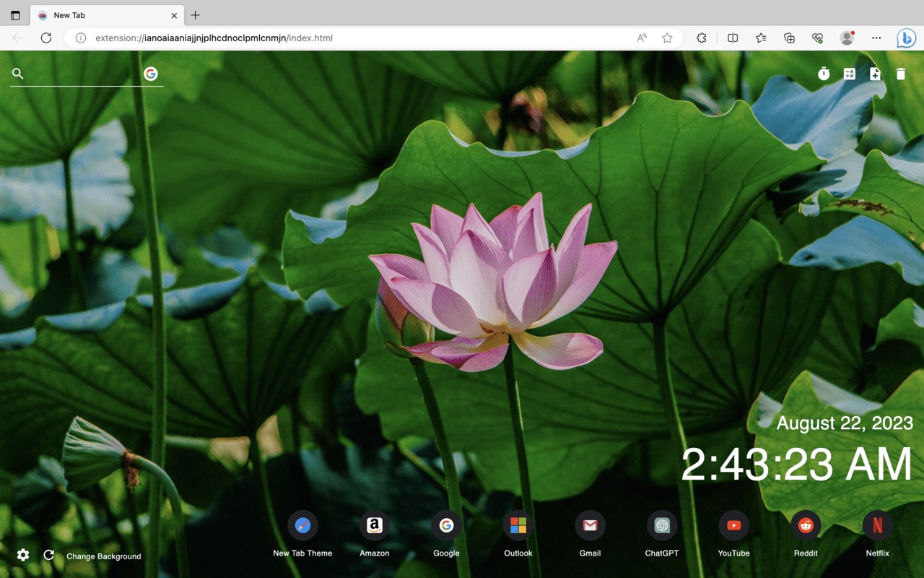
Task: Open the stopwatch timer widget
Action: pyautogui.click(x=824, y=74)
